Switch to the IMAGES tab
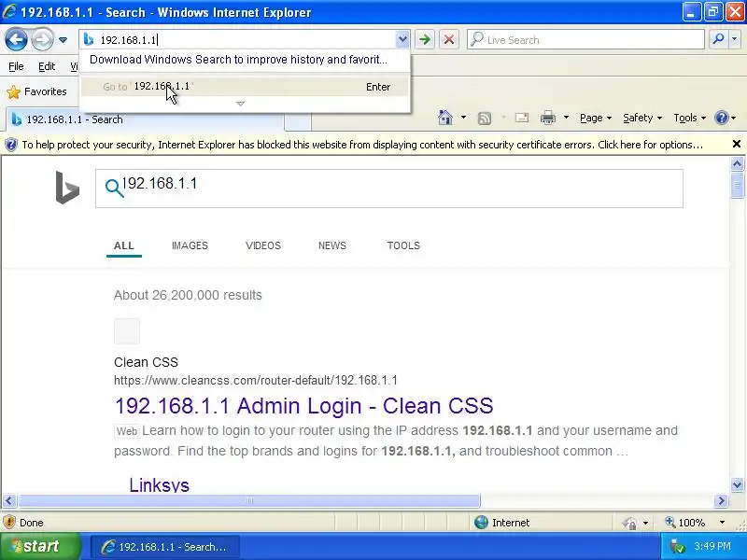Image resolution: width=747 pixels, height=560 pixels. pyautogui.click(x=190, y=245)
